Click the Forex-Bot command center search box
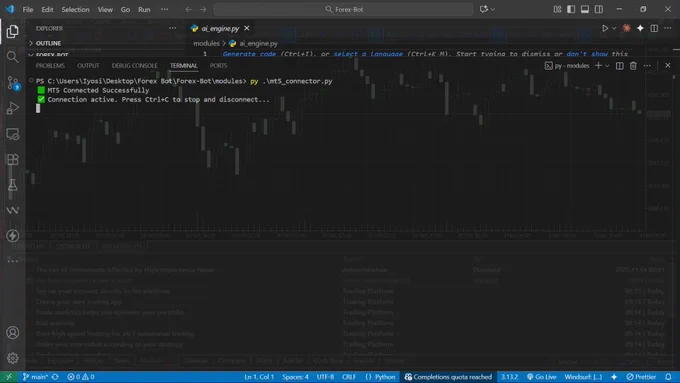 [x=343, y=9]
